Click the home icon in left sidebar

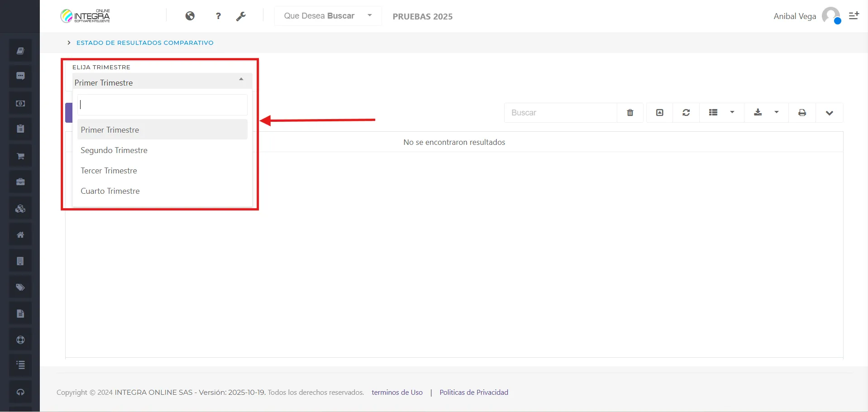(20, 235)
